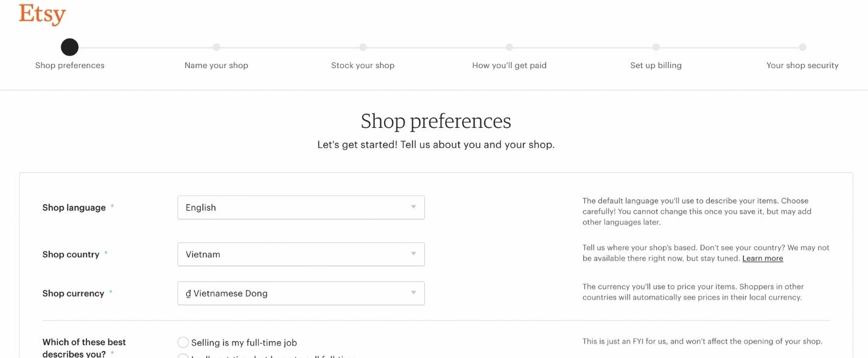Open the 'Learn more' link

[763, 259]
